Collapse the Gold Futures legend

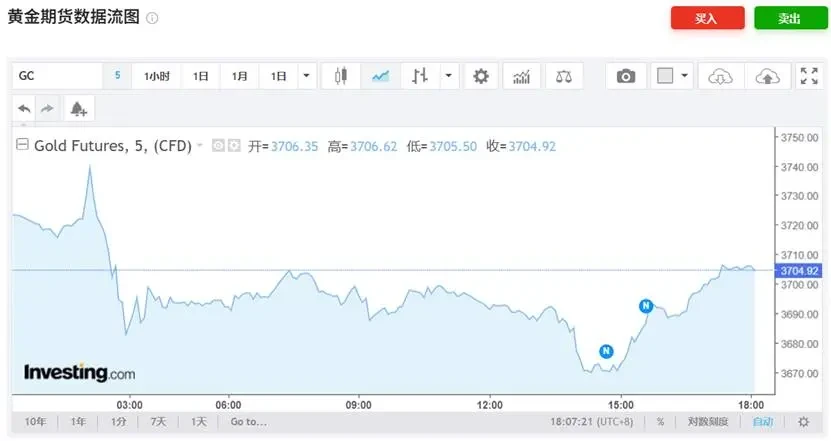(x=22, y=146)
